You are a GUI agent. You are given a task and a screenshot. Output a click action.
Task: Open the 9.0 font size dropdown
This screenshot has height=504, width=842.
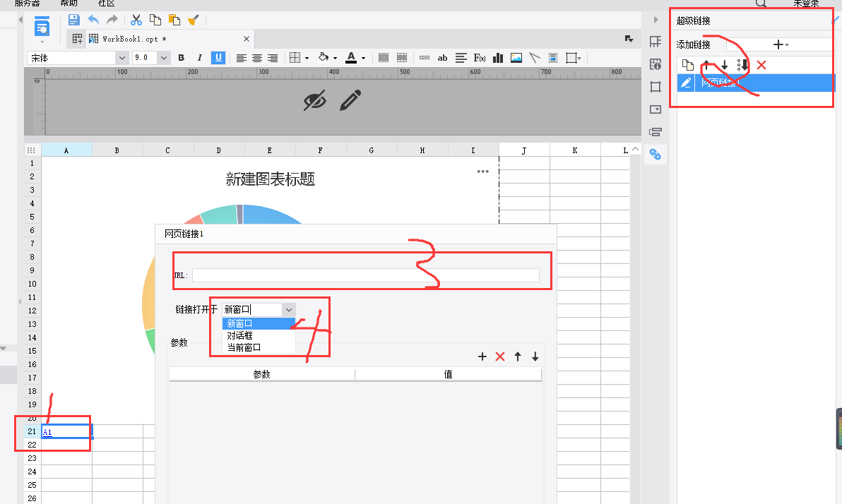click(x=164, y=58)
